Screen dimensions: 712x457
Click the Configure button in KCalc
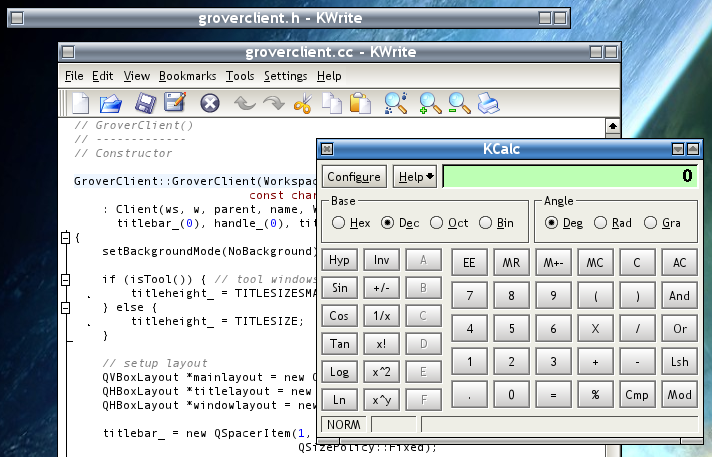point(354,177)
